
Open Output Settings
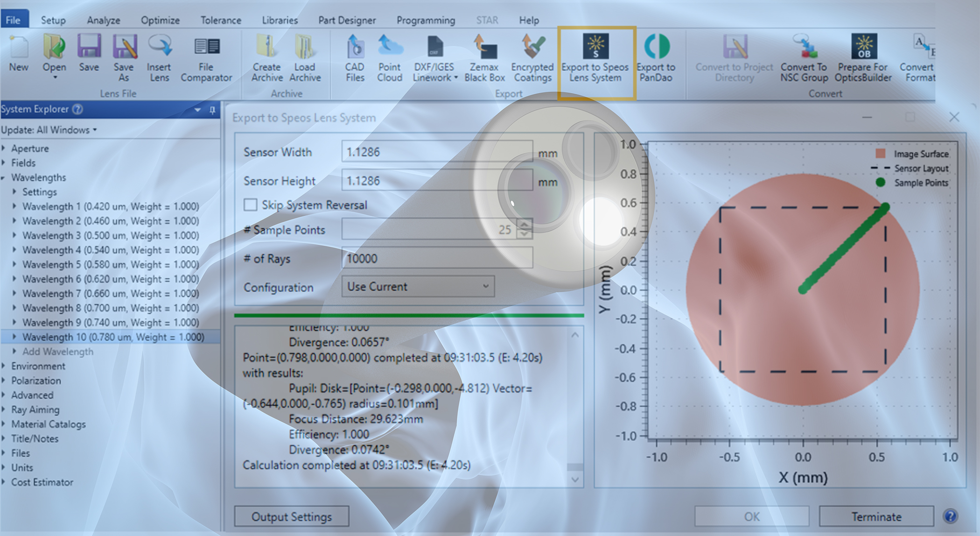(x=292, y=516)
